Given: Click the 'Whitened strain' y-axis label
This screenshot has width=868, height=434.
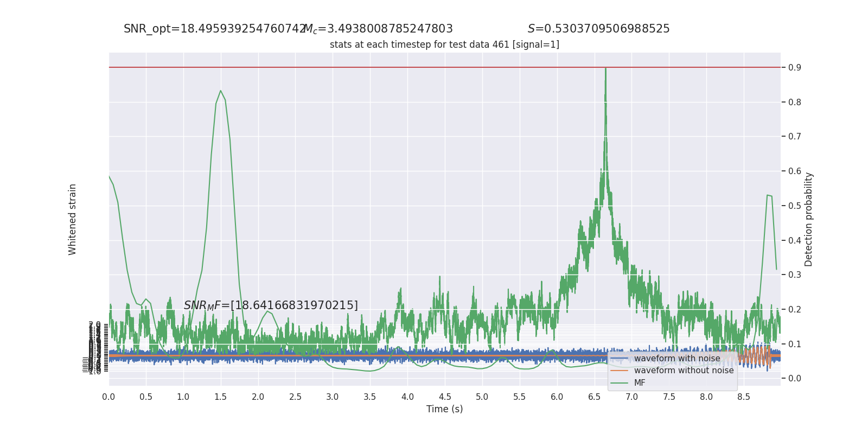Looking at the screenshot, I should (72, 219).
